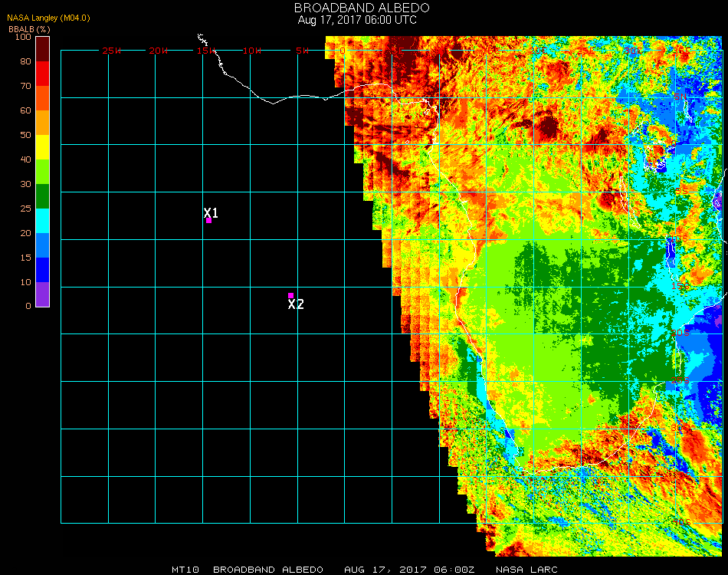The width and height of the screenshot is (728, 575).
Task: Select the light orange 50-60 colorbar segment
Action: [x=43, y=123]
